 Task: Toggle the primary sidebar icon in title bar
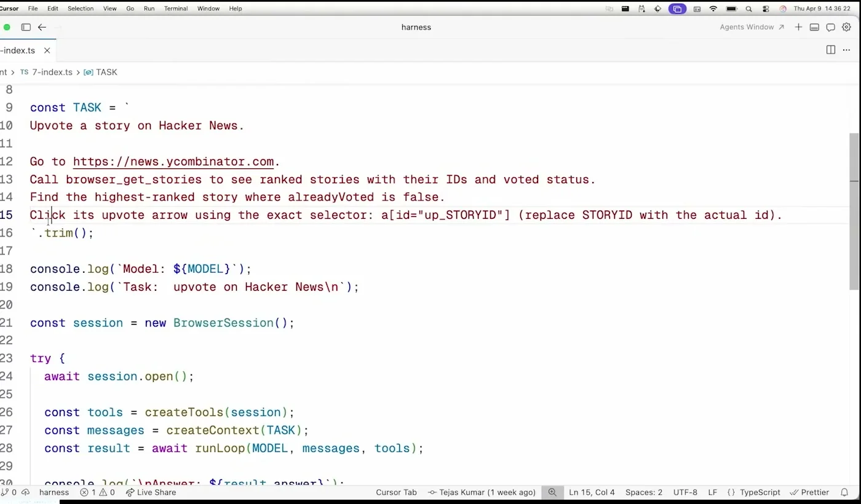point(26,27)
